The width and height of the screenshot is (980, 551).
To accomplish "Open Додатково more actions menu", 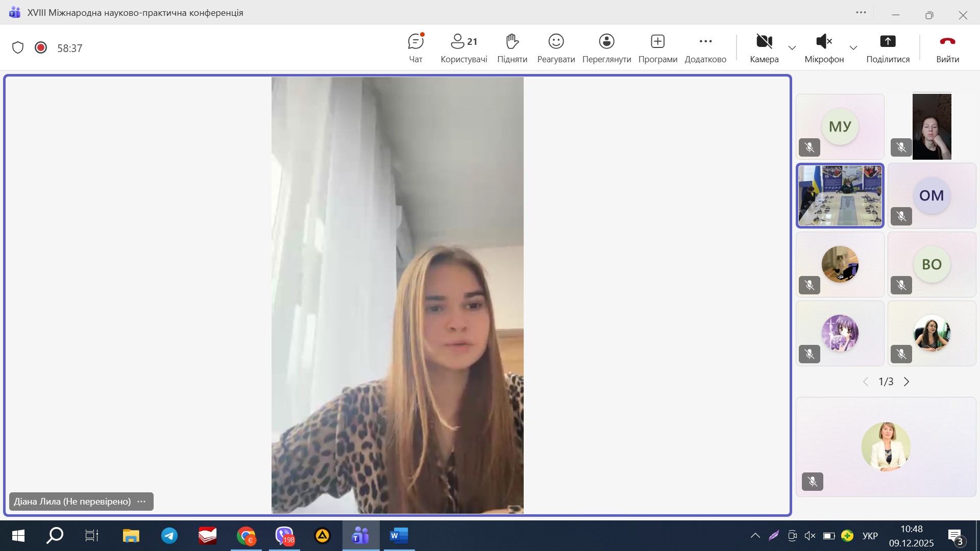I will point(705,48).
